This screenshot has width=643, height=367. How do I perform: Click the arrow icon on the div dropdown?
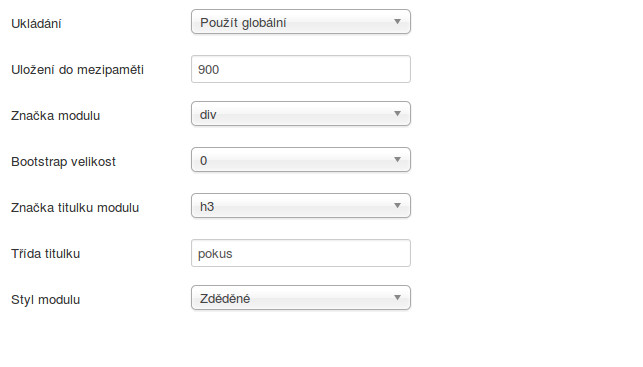coord(397,114)
